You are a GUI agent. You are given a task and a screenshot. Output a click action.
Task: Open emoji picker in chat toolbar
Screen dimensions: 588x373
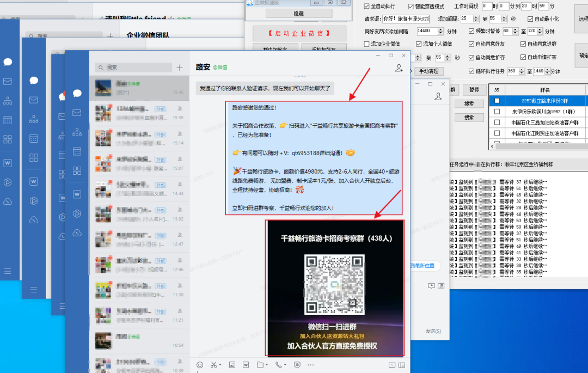(200, 365)
